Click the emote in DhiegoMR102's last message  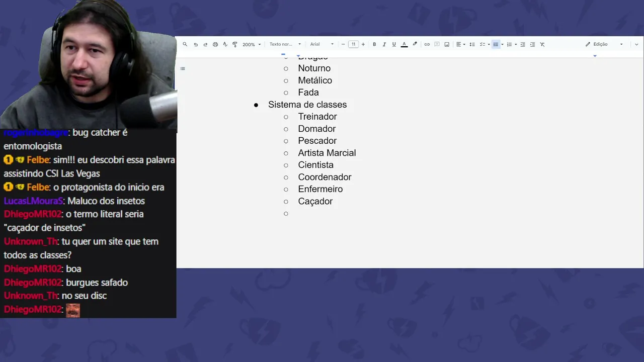[73, 310]
